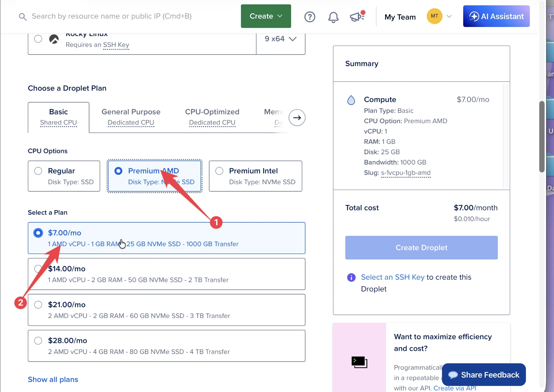Select the Rocky Linux radio button
The height and width of the screenshot is (392, 554).
[38, 39]
